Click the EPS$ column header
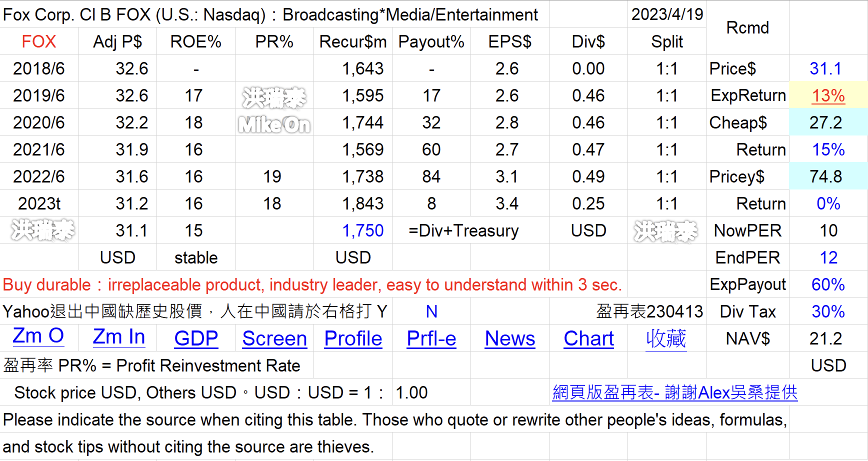 [510, 41]
